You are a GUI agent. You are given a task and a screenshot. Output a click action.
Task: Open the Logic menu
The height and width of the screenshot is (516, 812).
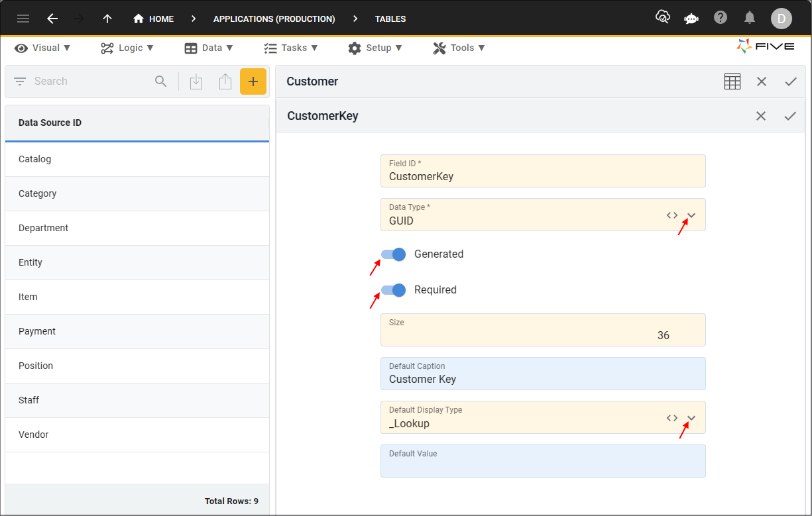[127, 48]
